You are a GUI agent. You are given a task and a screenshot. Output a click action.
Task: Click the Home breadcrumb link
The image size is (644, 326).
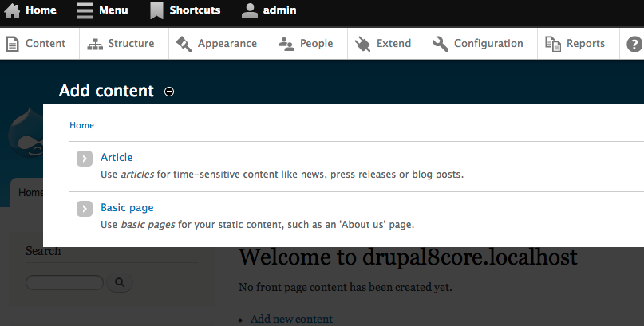point(81,125)
